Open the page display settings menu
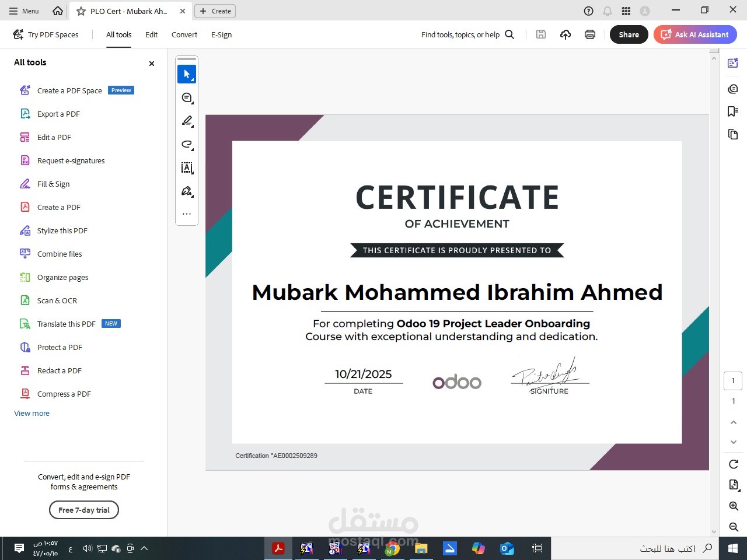Image resolution: width=747 pixels, height=560 pixels. pyautogui.click(x=734, y=485)
